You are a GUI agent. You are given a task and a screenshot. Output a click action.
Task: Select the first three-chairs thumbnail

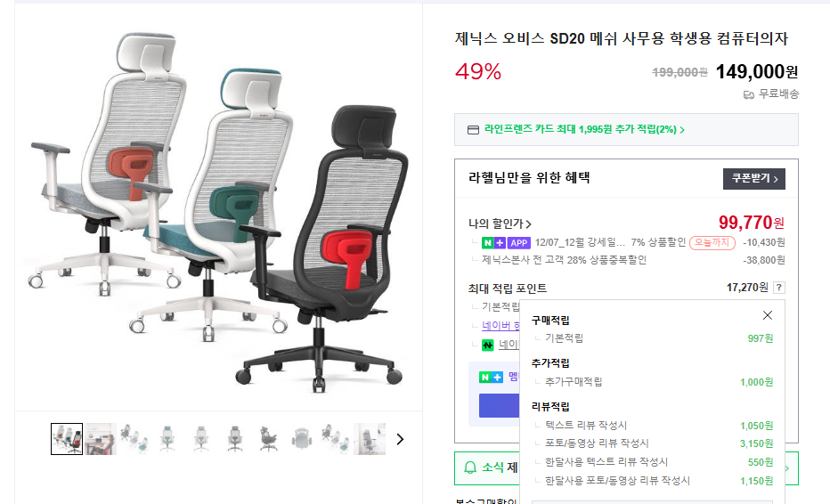point(67,439)
